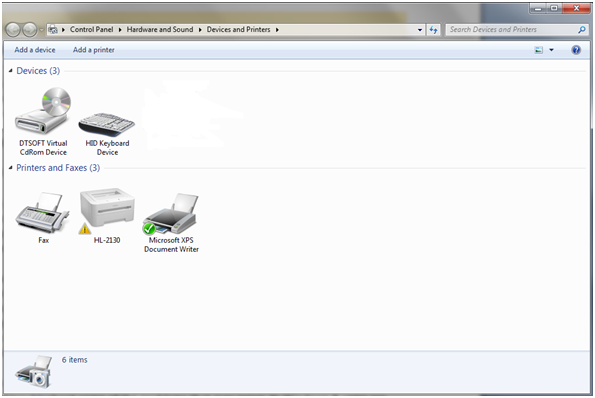Select the Microsoft XPS Document Writer icon
The height and width of the screenshot is (398, 595).
point(170,214)
